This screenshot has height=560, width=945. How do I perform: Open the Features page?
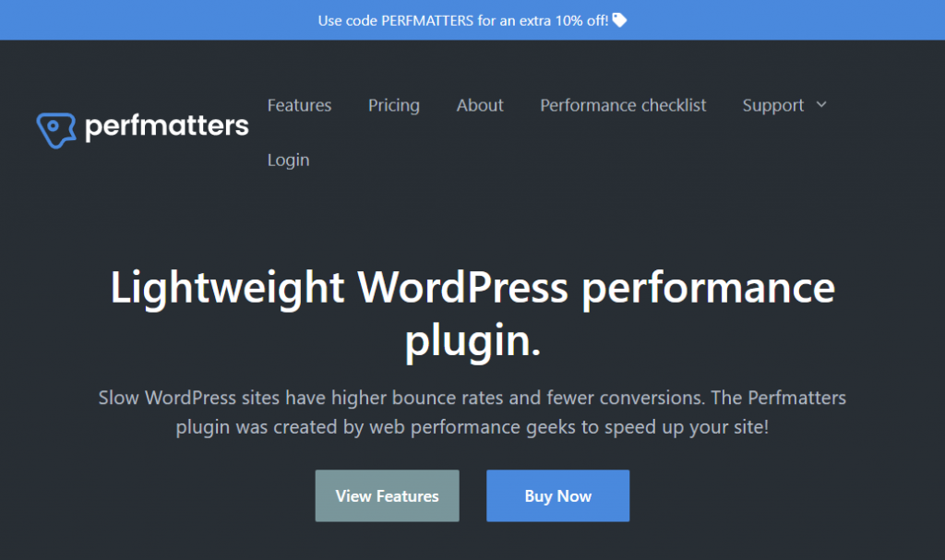[x=299, y=105]
